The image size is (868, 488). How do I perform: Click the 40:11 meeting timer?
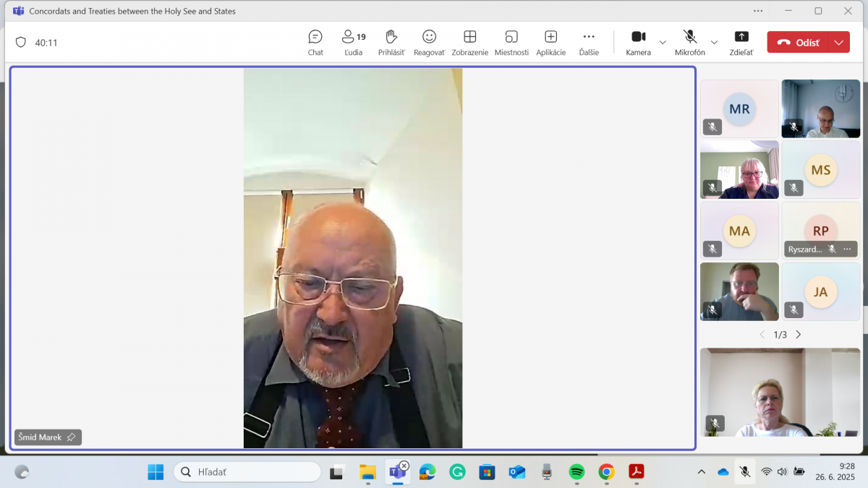click(x=46, y=43)
